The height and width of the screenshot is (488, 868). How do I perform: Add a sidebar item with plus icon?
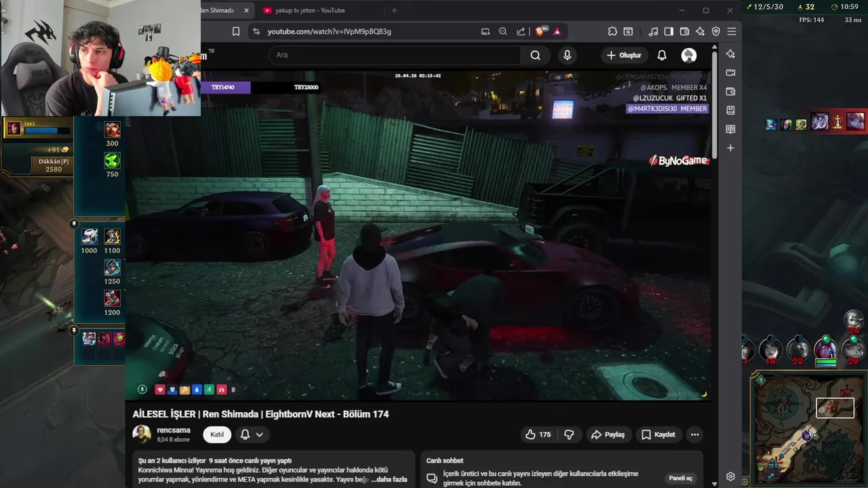click(x=730, y=148)
